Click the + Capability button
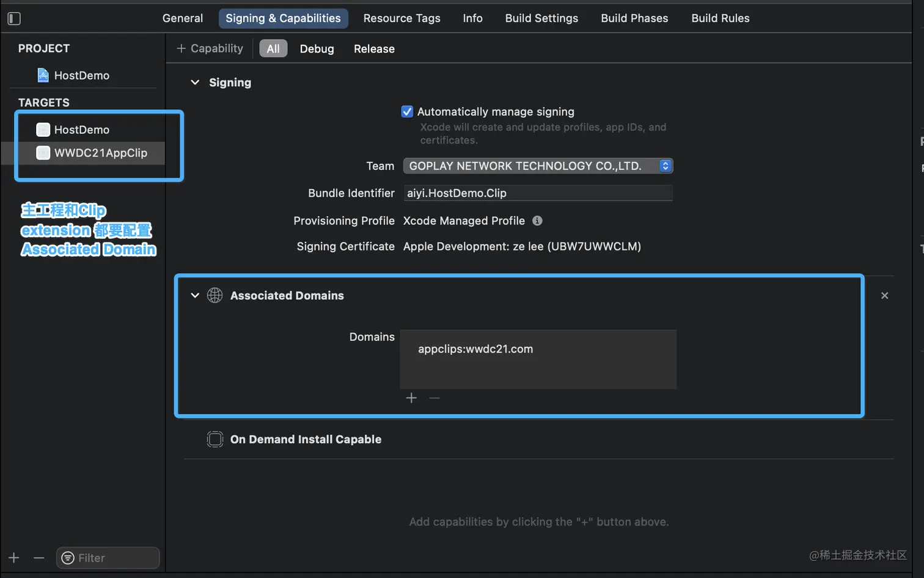Image resolution: width=924 pixels, height=578 pixels. coord(210,48)
